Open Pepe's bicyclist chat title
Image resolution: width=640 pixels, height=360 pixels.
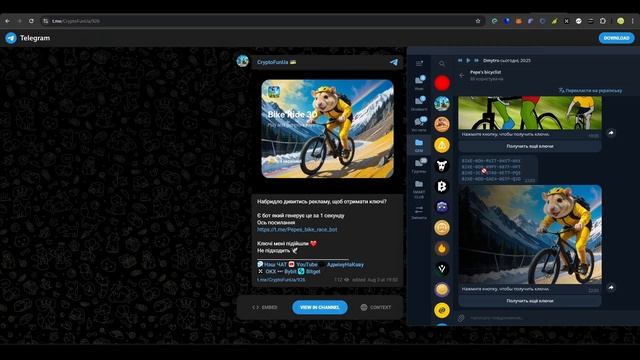485,72
